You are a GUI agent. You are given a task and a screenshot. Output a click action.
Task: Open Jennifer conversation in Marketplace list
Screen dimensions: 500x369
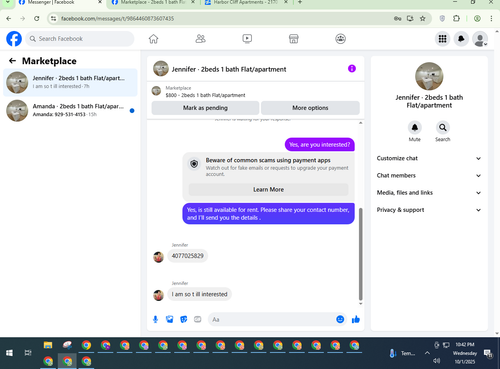[x=70, y=82]
